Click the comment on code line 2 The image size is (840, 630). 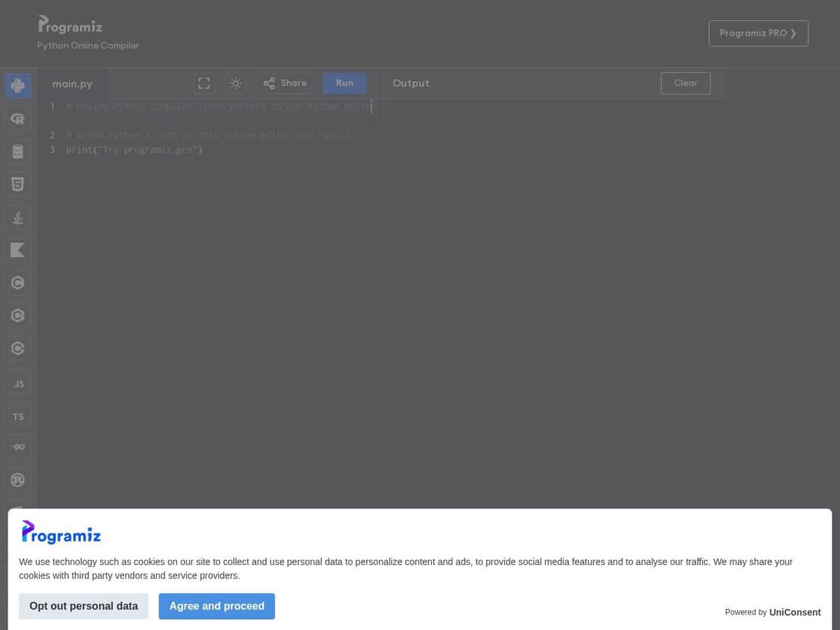(209, 135)
